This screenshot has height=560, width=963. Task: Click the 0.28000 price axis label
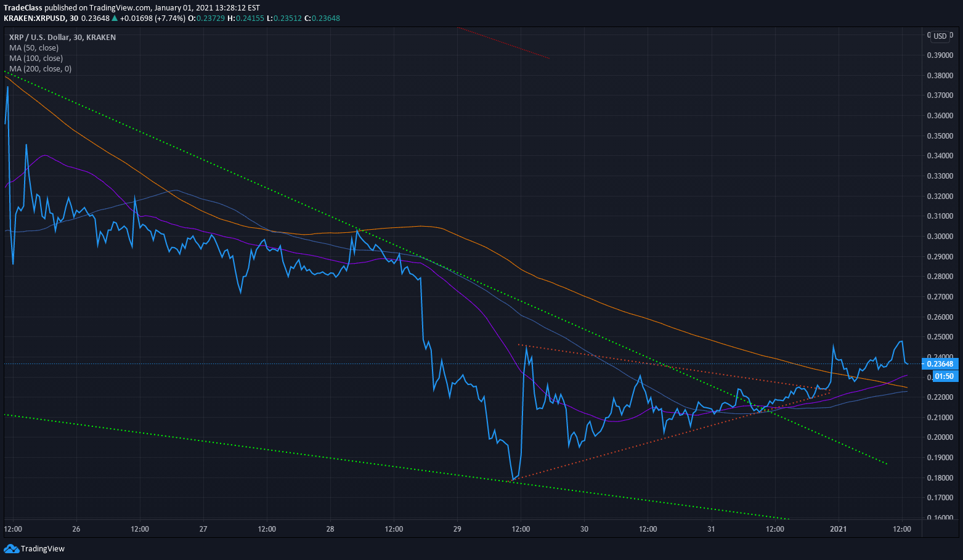940,277
